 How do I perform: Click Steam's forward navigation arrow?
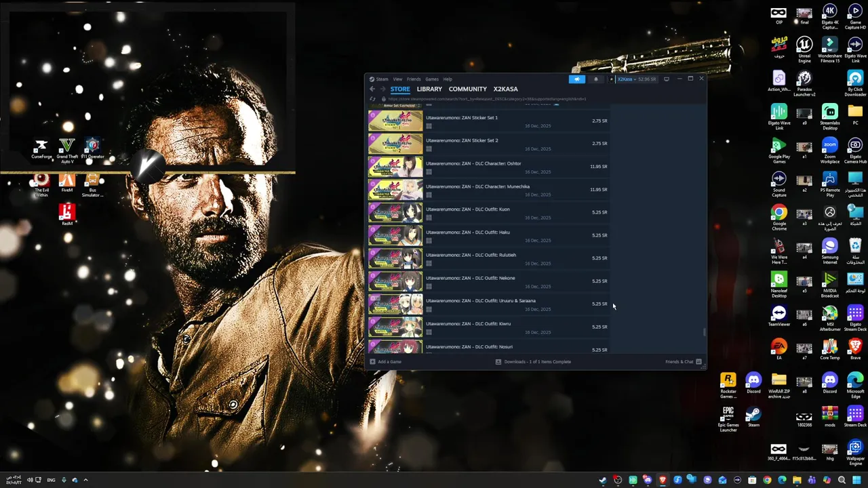(x=382, y=89)
